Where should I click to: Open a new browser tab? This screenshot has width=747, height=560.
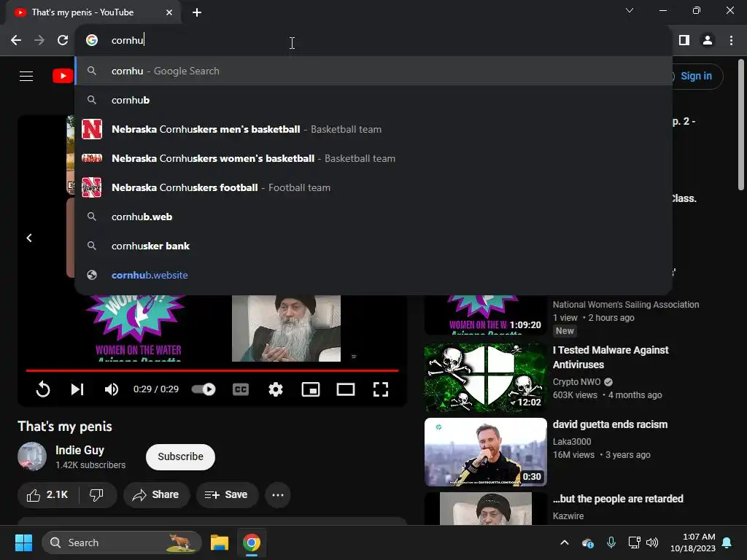pos(197,13)
